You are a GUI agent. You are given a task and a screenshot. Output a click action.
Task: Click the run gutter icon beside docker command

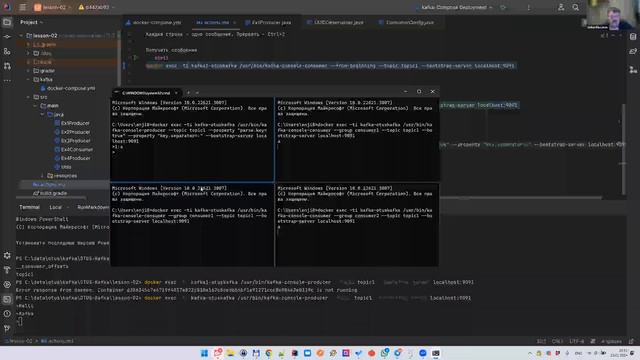click(136, 58)
